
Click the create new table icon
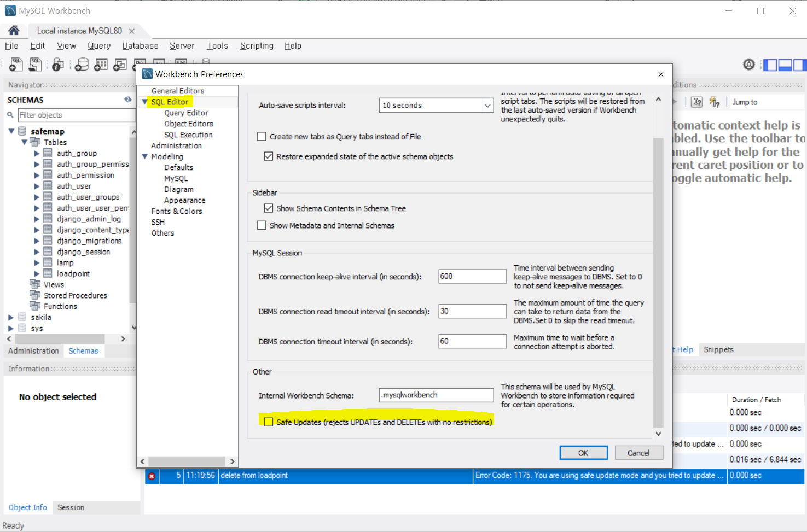[x=101, y=65]
